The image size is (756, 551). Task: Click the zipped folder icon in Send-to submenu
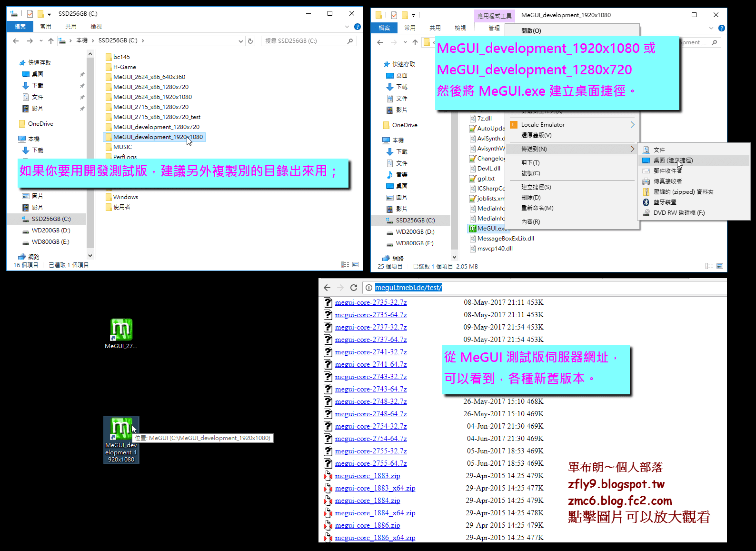(x=646, y=192)
